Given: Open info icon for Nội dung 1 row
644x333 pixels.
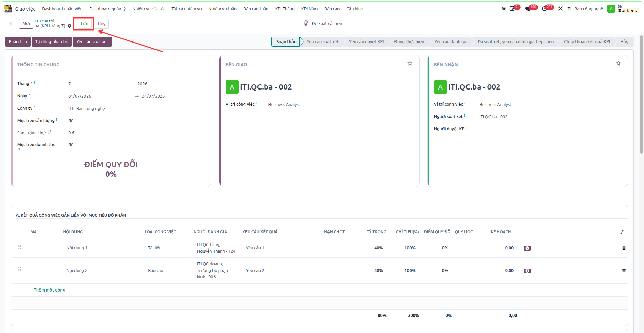Looking at the screenshot, I should 527,248.
